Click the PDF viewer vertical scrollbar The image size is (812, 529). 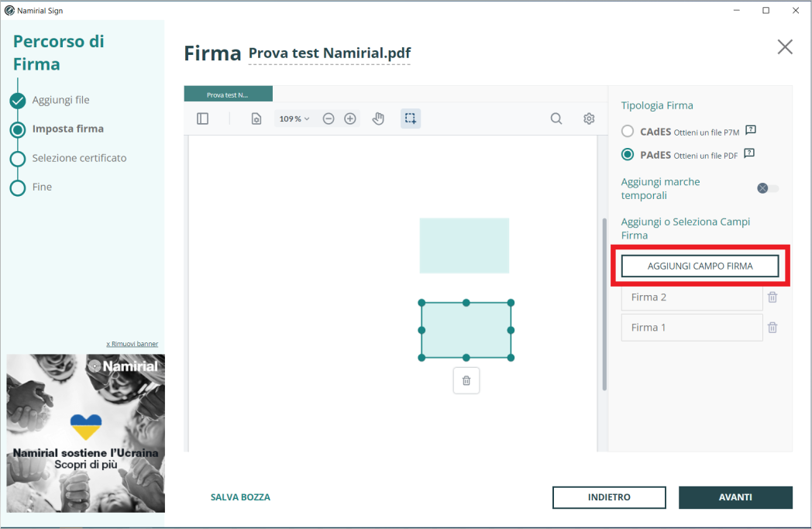coord(604,304)
